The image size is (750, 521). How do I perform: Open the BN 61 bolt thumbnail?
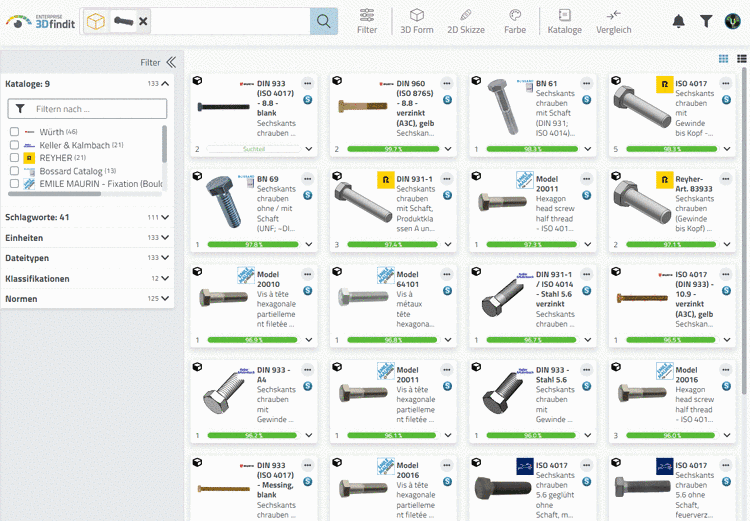point(502,107)
